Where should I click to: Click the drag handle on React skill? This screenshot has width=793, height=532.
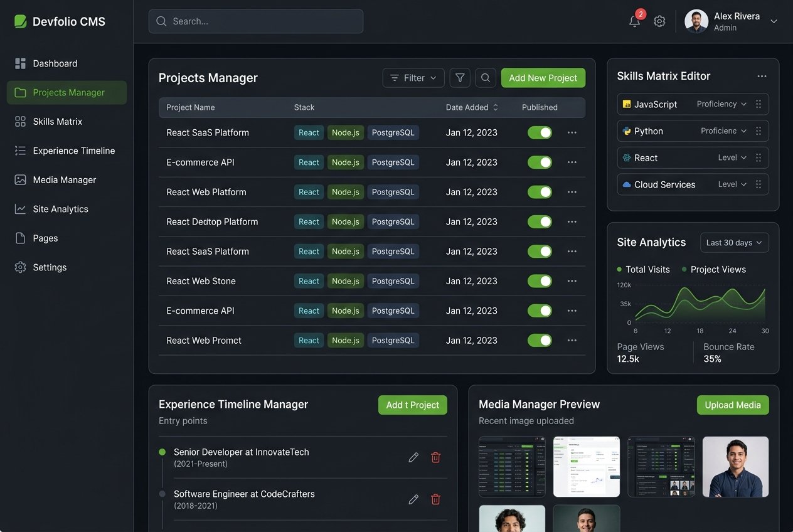pos(758,157)
